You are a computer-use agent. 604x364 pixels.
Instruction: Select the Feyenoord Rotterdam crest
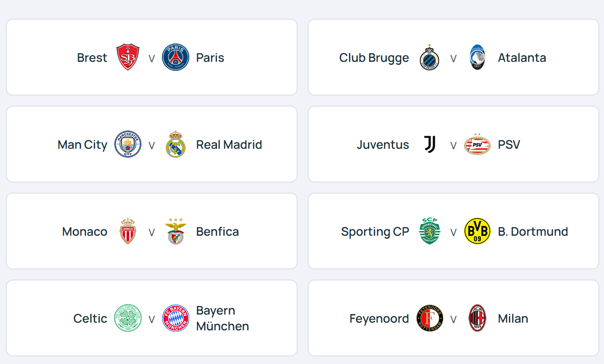point(430,318)
